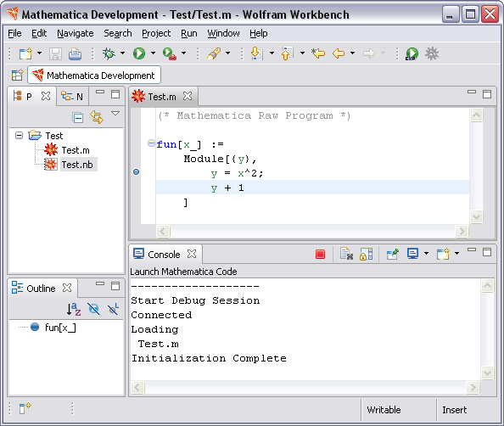Screen dimensions: 504x426
Task: Click the Open Console icon
Action: click(443, 254)
